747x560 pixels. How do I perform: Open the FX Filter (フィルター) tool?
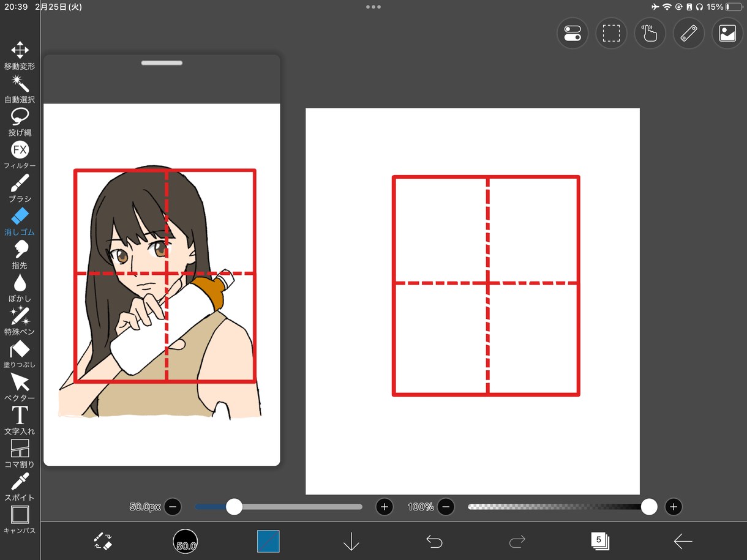pyautogui.click(x=20, y=155)
